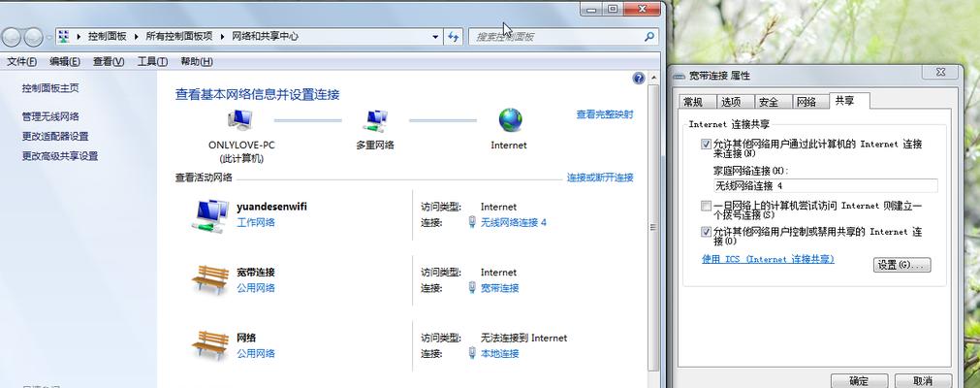Click the scrollbar up arrow

(x=653, y=79)
